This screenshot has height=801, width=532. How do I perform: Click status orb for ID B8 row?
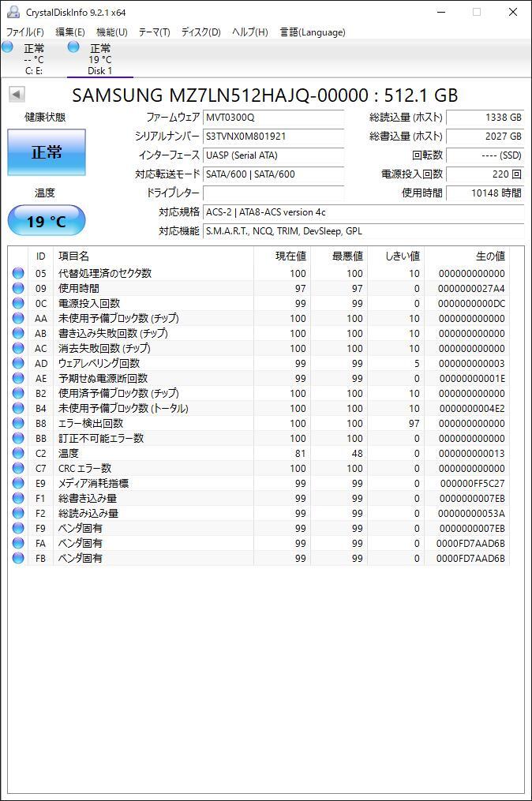(x=18, y=423)
